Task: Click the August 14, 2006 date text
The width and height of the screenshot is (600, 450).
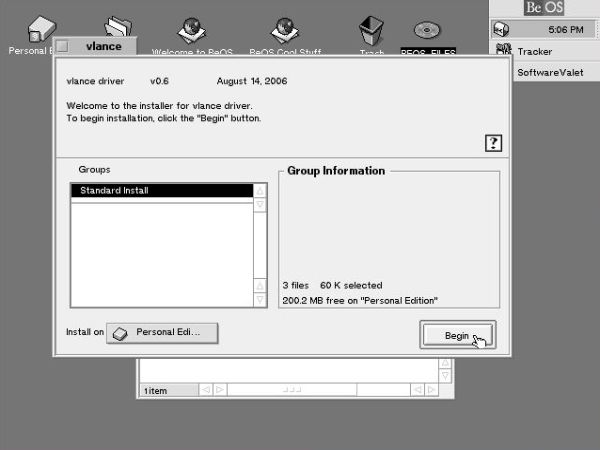Action: click(252, 81)
